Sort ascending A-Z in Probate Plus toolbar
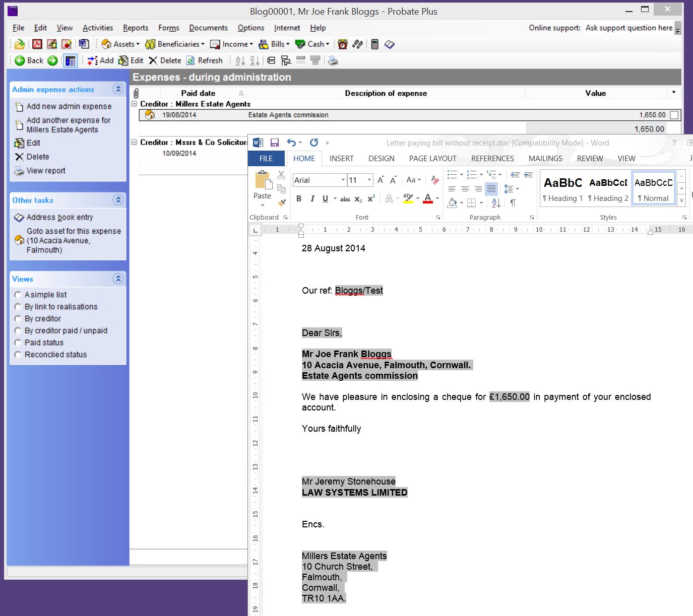Image resolution: width=693 pixels, height=616 pixels. 240,61
